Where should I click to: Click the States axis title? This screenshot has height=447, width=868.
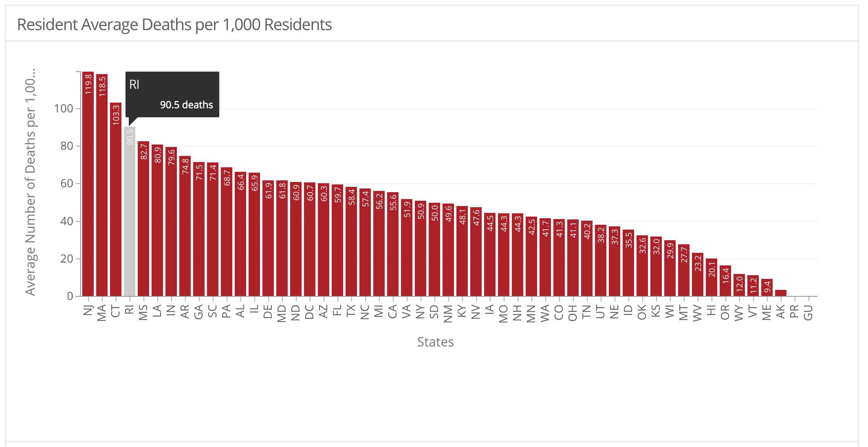coord(435,342)
